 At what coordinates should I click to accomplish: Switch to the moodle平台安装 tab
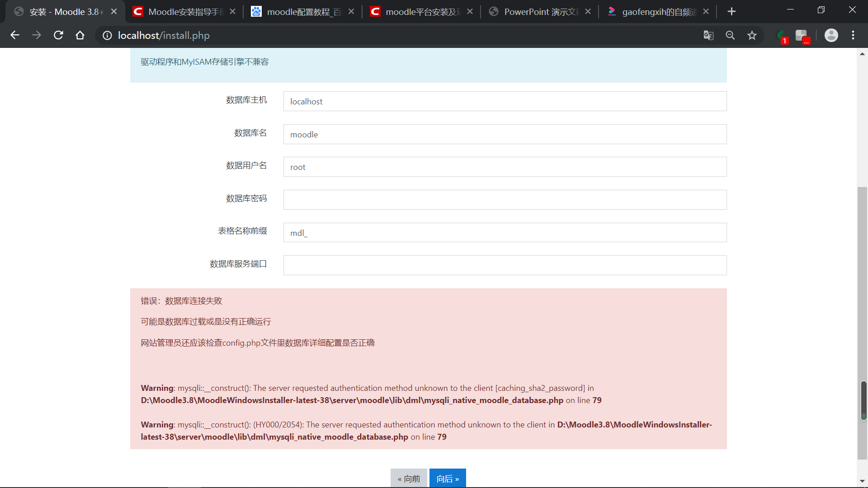pos(421,12)
